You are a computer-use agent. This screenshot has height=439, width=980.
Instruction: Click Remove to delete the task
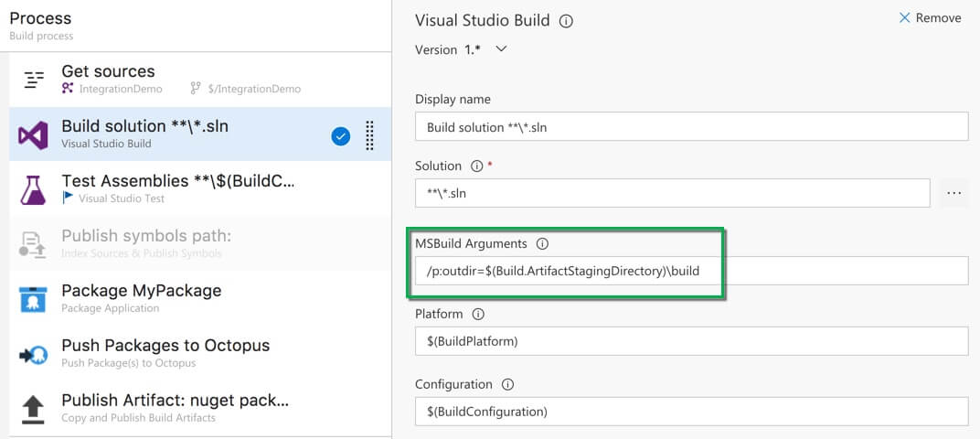tap(930, 18)
